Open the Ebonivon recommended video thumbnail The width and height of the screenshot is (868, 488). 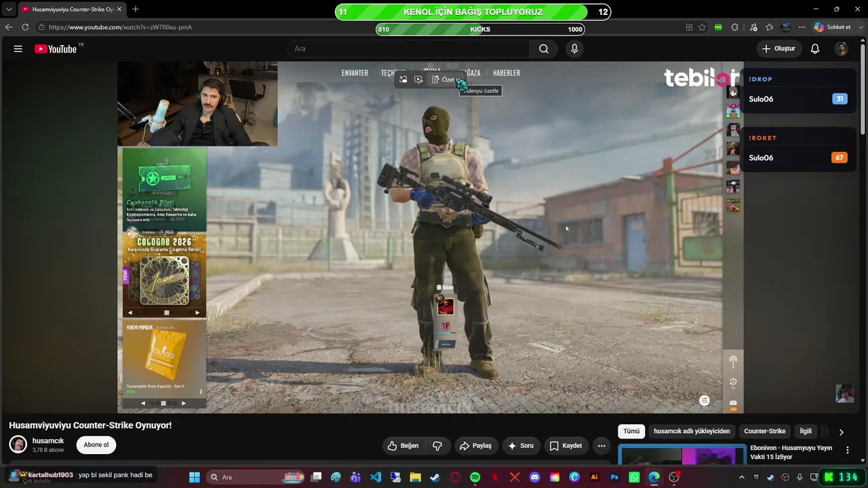(682, 453)
